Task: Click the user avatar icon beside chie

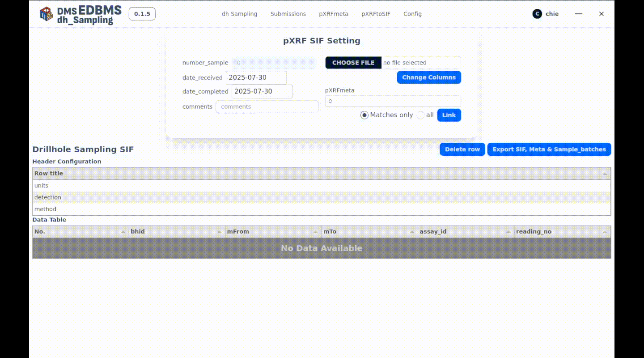Action: coord(537,14)
